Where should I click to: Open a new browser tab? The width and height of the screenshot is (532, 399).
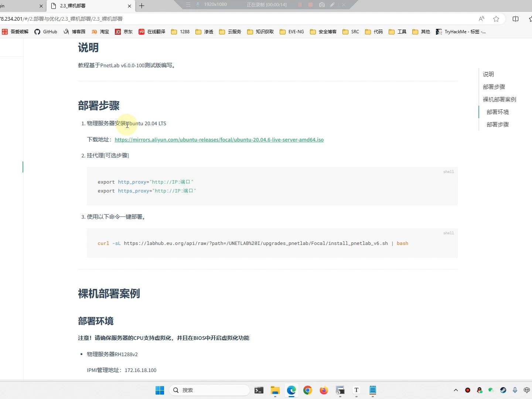click(x=141, y=6)
